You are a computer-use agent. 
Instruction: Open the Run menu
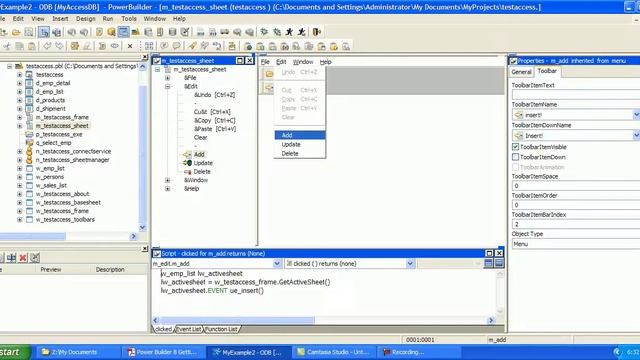pos(108,19)
